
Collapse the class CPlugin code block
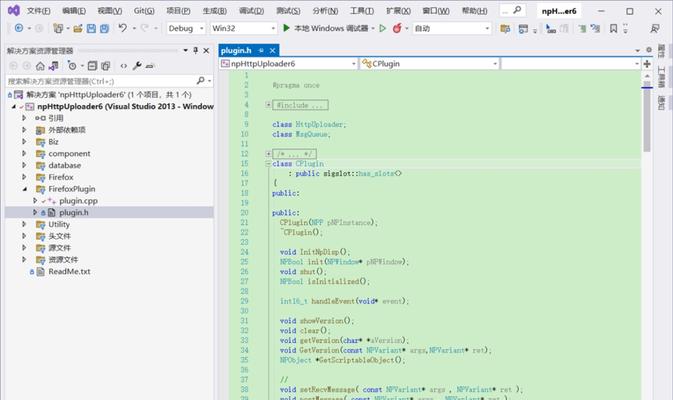(268, 164)
